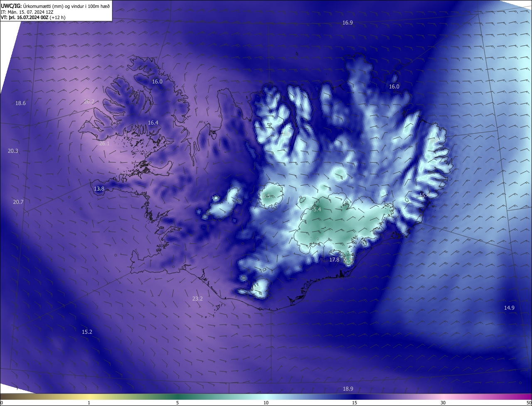This screenshot has width=532, height=406.
Task: Click the 13.8 value label
Action: pos(99,189)
